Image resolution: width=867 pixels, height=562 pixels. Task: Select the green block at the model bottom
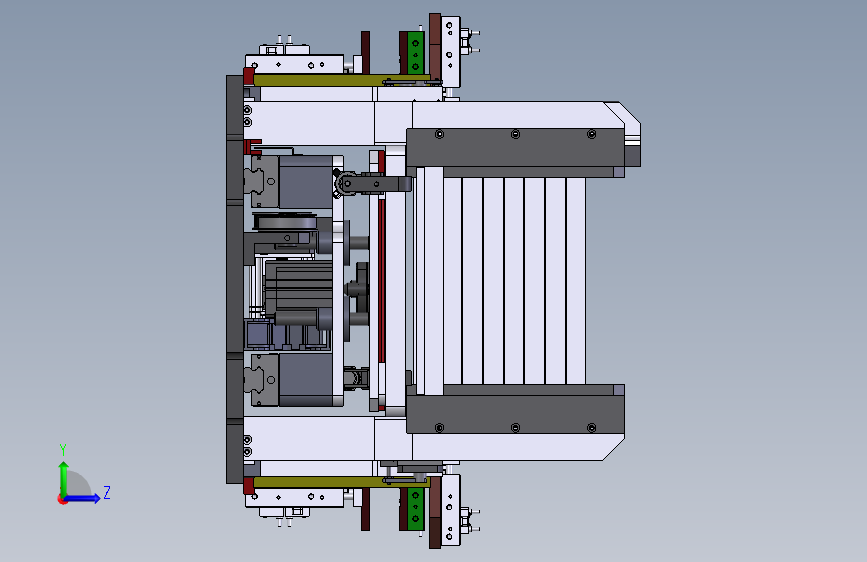415,509
